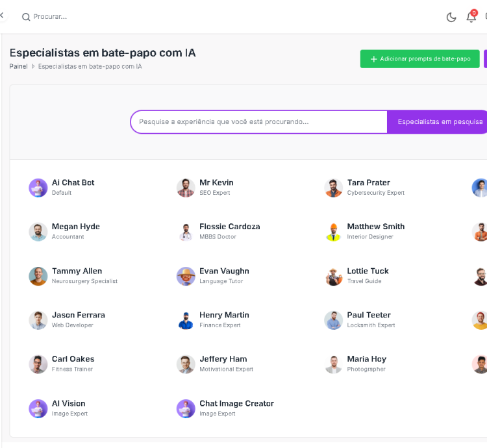Image resolution: width=487 pixels, height=448 pixels.
Task: Toggle dark mode with the moon icon
Action: (451, 17)
